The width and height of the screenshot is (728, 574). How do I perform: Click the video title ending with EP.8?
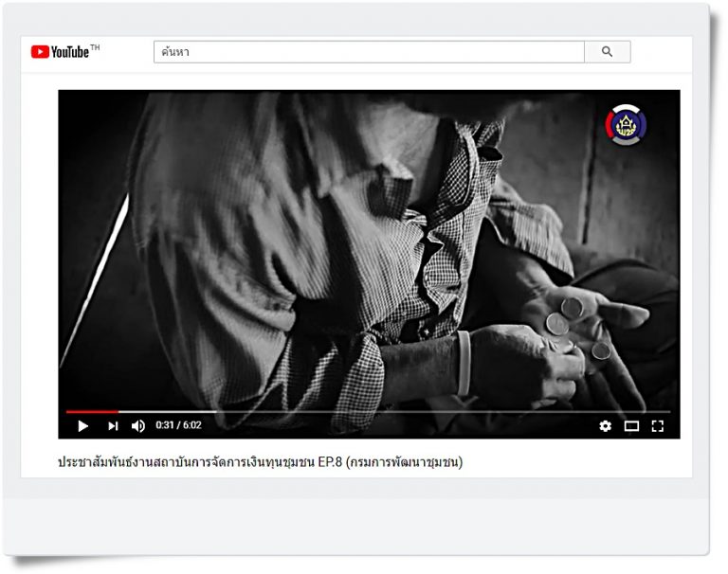pyautogui.click(x=260, y=462)
